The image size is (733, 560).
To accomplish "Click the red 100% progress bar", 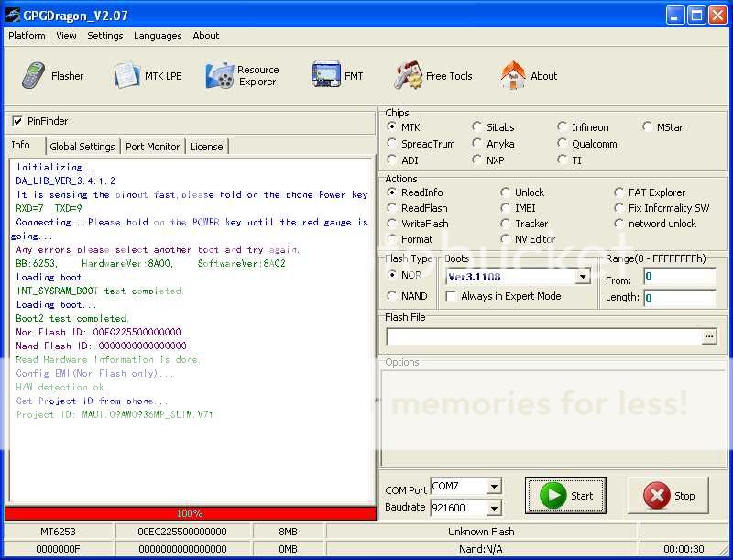I will point(190,513).
